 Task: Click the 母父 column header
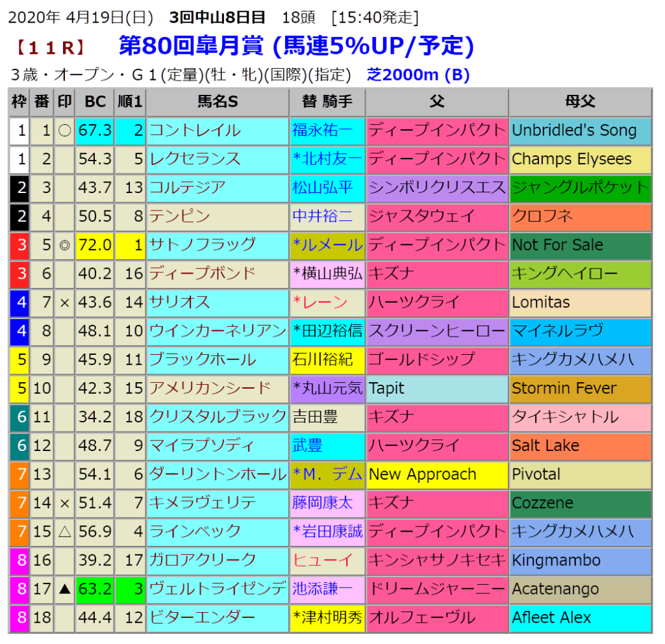click(580, 102)
